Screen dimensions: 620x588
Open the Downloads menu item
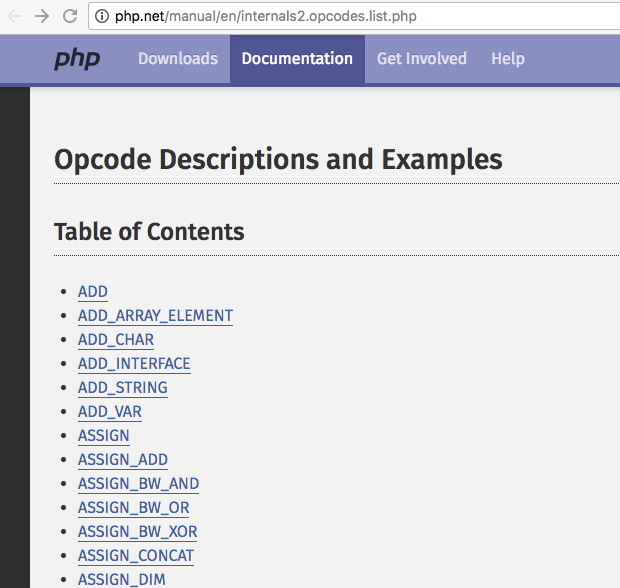(x=177, y=59)
